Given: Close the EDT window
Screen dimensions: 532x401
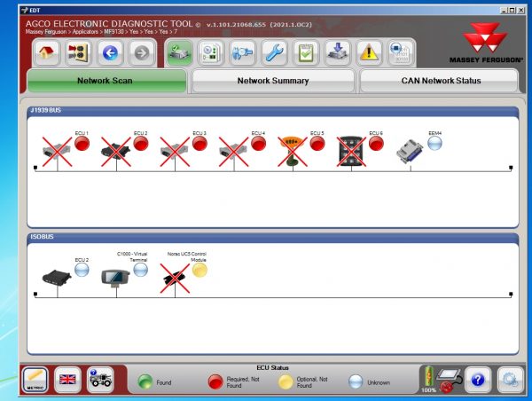Looking at the screenshot, I should [x=520, y=10].
